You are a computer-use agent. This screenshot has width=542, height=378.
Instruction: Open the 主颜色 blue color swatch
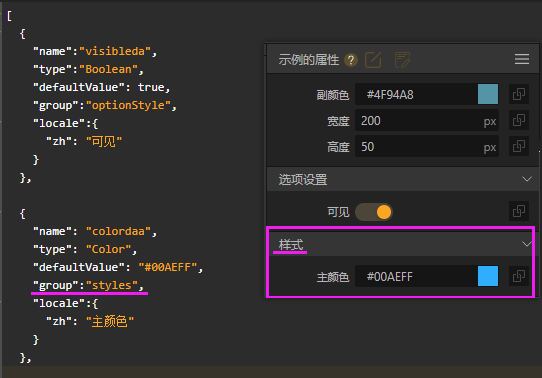[488, 276]
